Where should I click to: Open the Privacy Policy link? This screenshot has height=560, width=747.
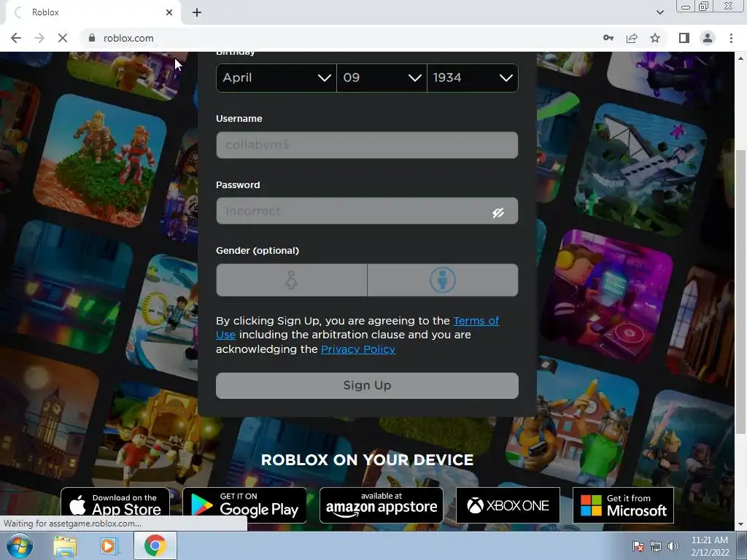pyautogui.click(x=357, y=349)
